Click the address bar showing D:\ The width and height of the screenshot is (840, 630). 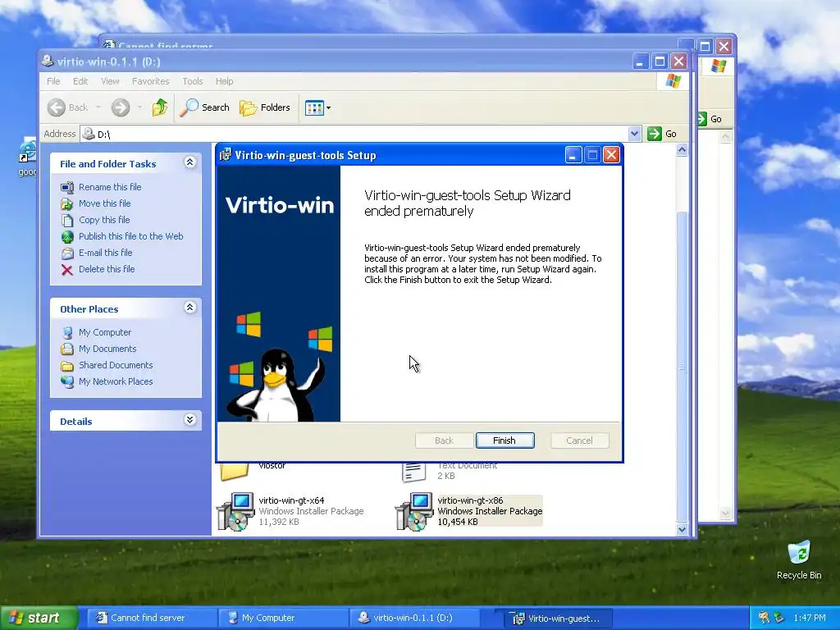tap(360, 134)
